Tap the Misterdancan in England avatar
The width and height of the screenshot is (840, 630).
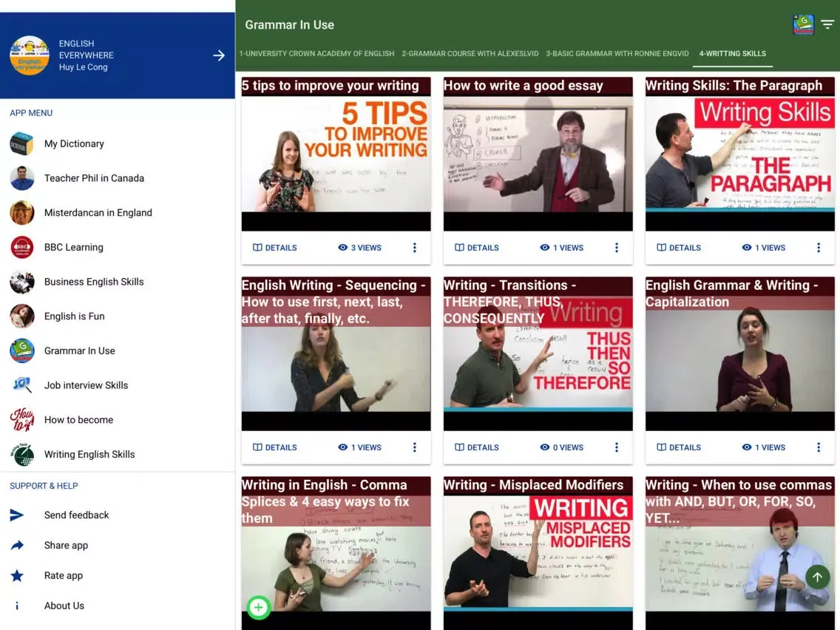coord(22,213)
